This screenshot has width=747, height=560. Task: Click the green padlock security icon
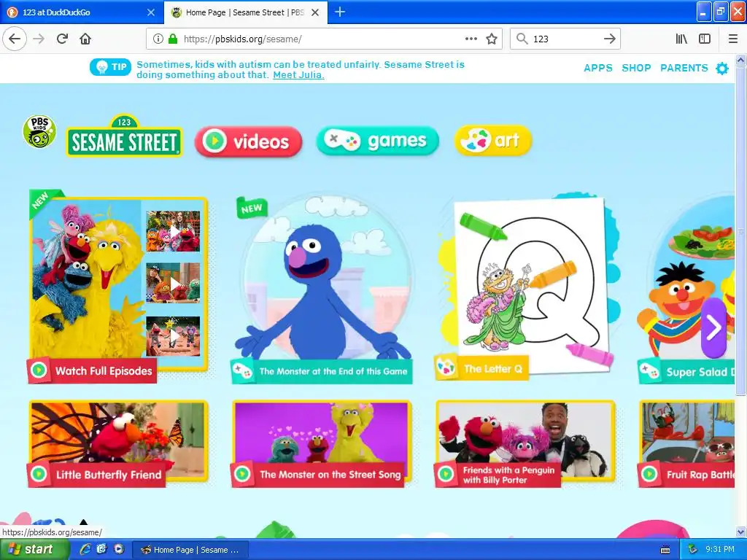click(173, 39)
